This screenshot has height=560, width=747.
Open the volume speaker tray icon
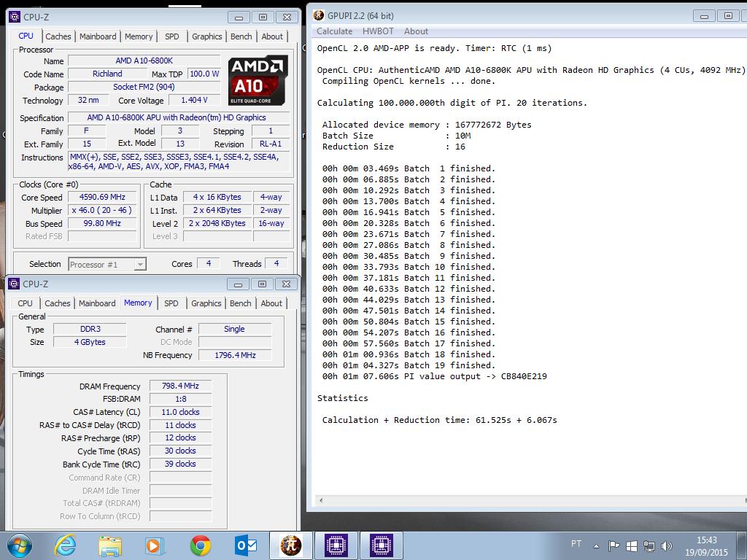(667, 546)
